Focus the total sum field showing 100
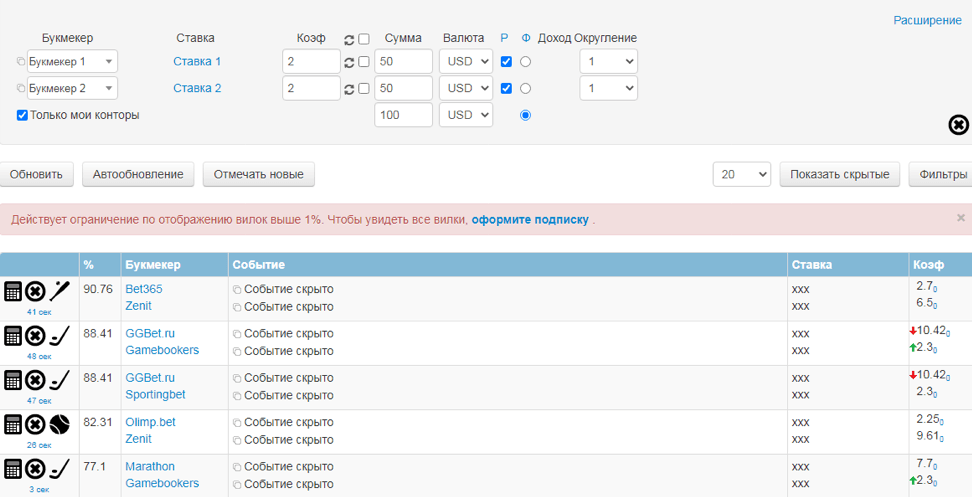972x497 pixels. click(x=404, y=115)
